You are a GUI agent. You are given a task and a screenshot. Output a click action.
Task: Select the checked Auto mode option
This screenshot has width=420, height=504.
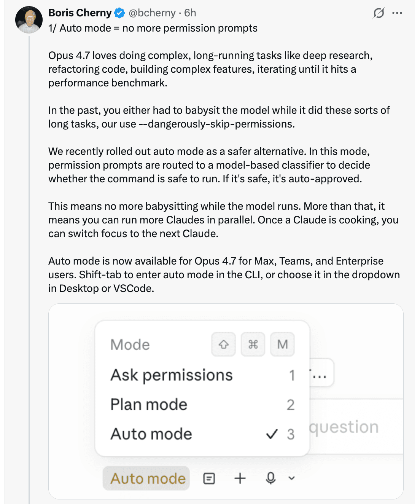151,434
